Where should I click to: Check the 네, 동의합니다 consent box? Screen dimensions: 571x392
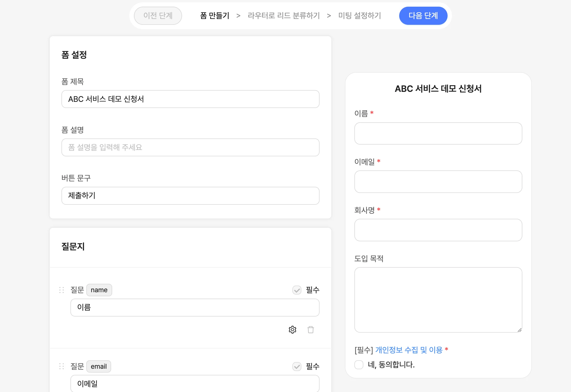pyautogui.click(x=359, y=365)
